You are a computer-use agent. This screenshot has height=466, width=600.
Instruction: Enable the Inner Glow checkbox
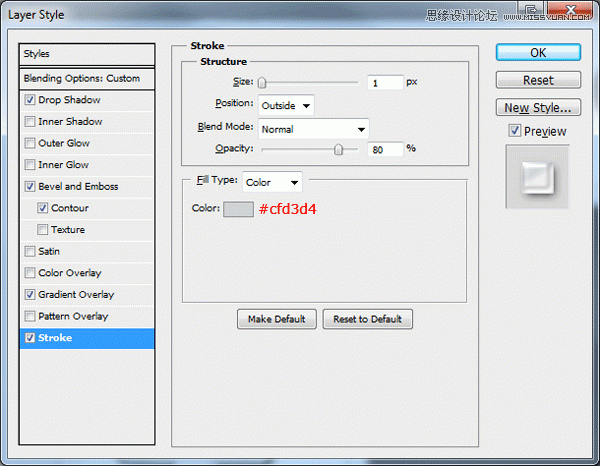click(x=30, y=165)
